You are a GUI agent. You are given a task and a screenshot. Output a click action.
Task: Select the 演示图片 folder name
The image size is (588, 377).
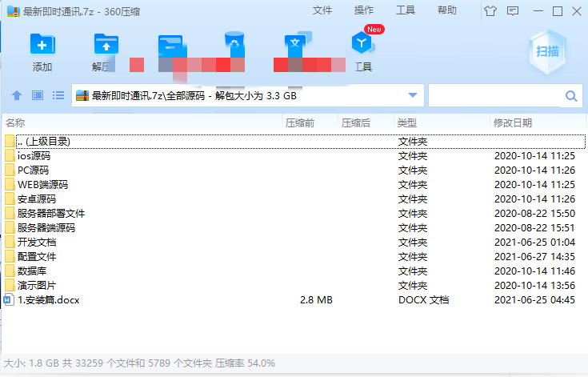pos(37,286)
